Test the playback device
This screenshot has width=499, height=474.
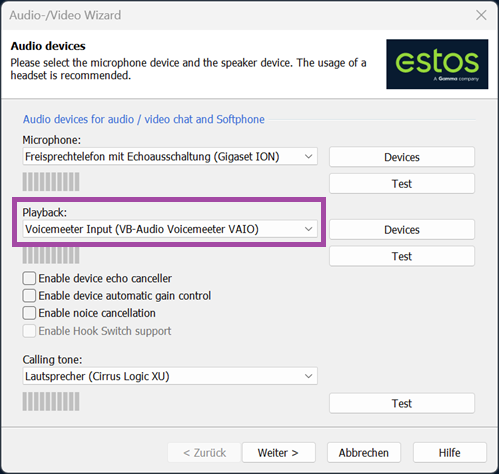click(x=402, y=256)
